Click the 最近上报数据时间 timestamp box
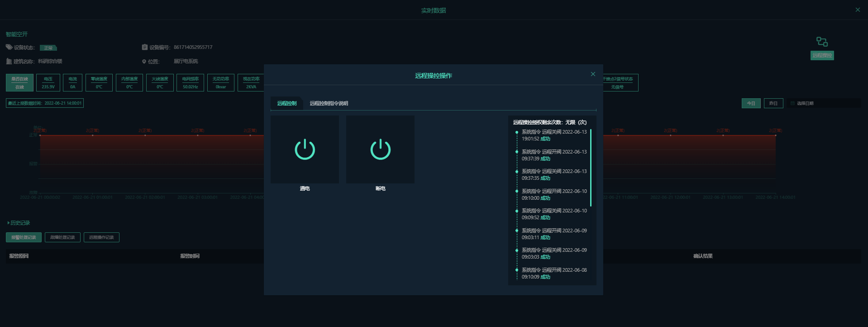This screenshot has width=868, height=327. coord(45,103)
